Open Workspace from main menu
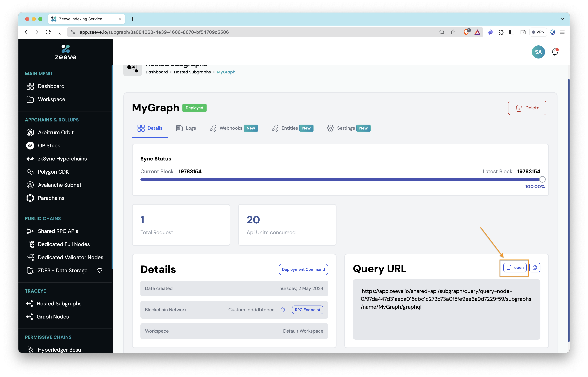This screenshot has width=588, height=377. (52, 99)
